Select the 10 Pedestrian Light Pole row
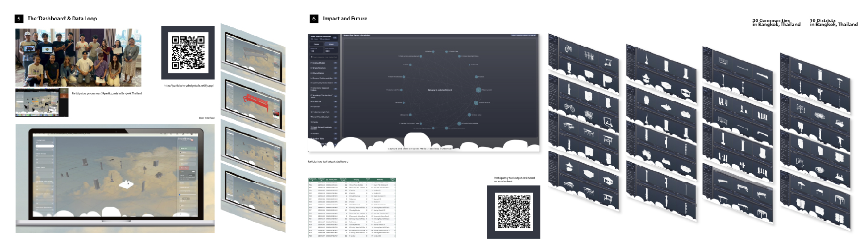Viewport: 868px width, 250px height. click(x=324, y=112)
